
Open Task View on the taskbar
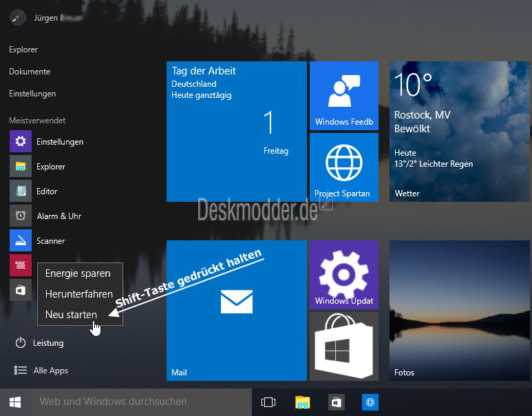tap(268, 402)
